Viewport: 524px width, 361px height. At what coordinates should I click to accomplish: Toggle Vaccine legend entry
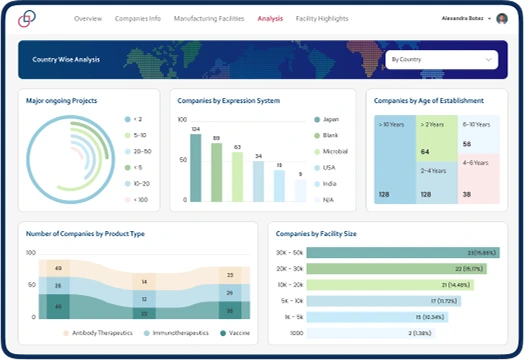click(x=235, y=333)
